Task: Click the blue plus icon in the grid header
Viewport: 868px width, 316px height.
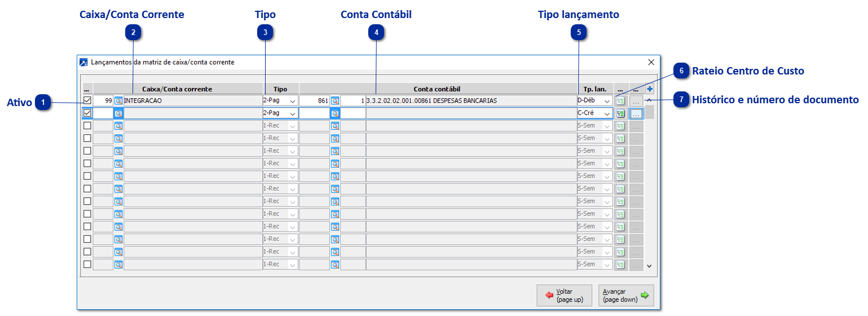Action: coord(650,89)
